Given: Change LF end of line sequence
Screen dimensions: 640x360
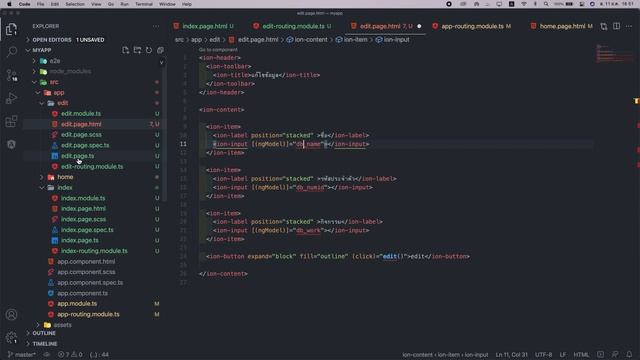Looking at the screenshot, I should coord(563,355).
